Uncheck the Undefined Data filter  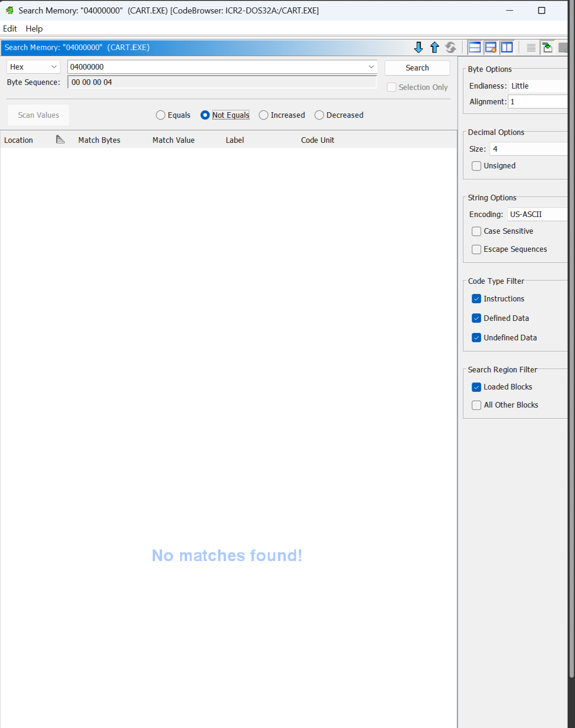[476, 338]
